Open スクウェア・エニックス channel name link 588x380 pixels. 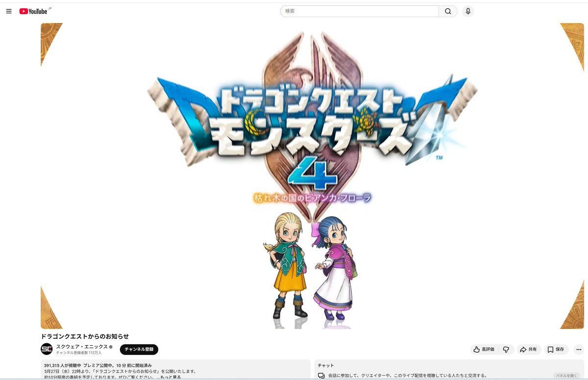pos(82,347)
